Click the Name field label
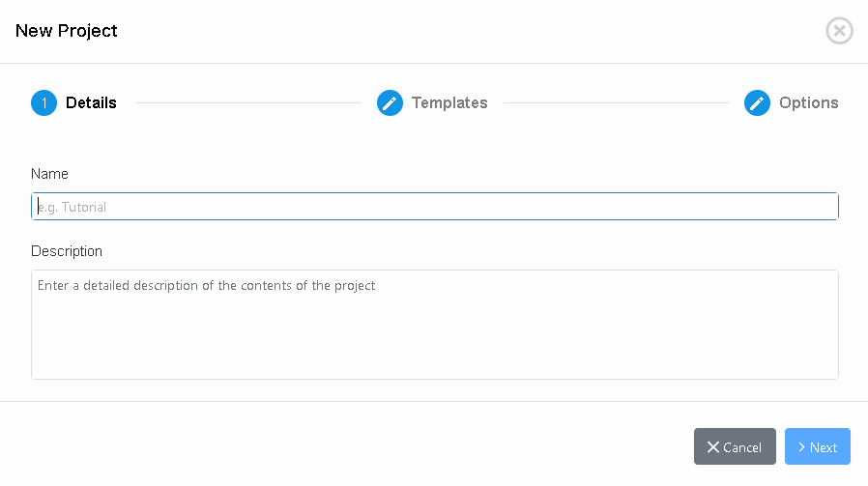The width and height of the screenshot is (868, 486). pos(49,174)
